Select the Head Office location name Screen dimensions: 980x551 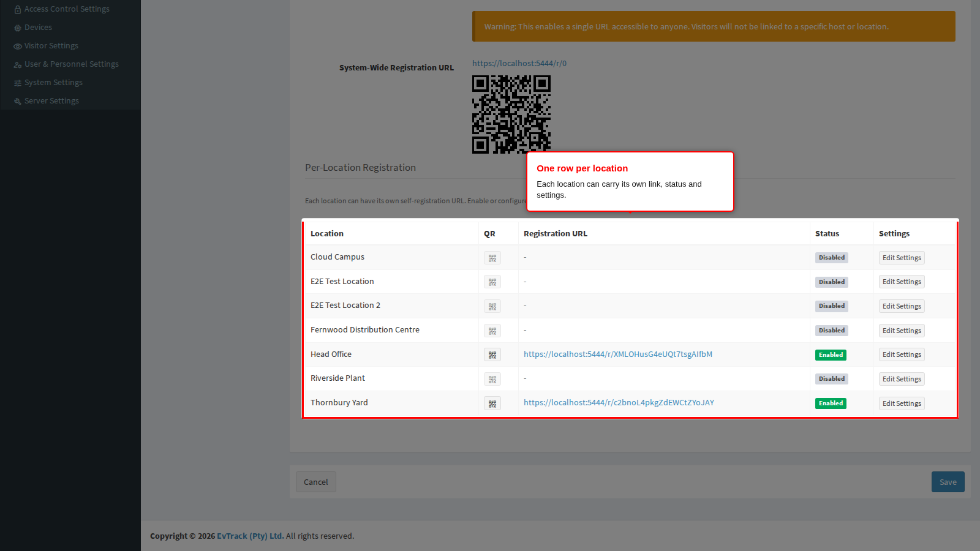coord(331,354)
